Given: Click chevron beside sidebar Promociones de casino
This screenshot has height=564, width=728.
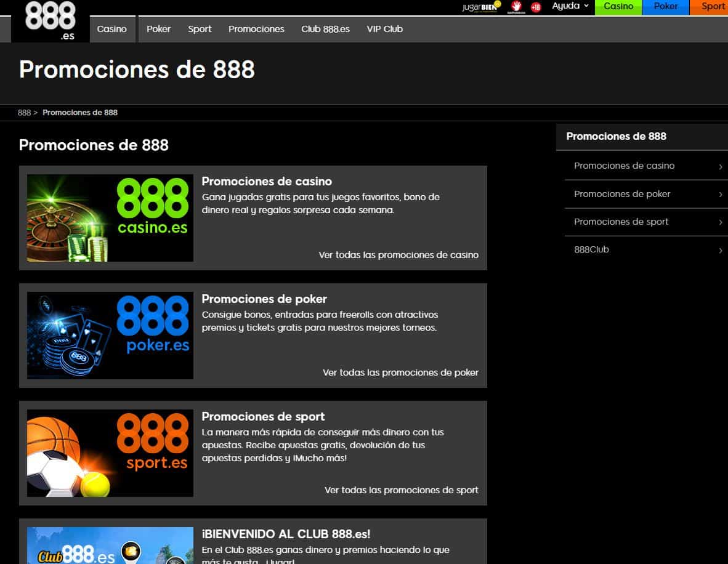Looking at the screenshot, I should tap(721, 167).
